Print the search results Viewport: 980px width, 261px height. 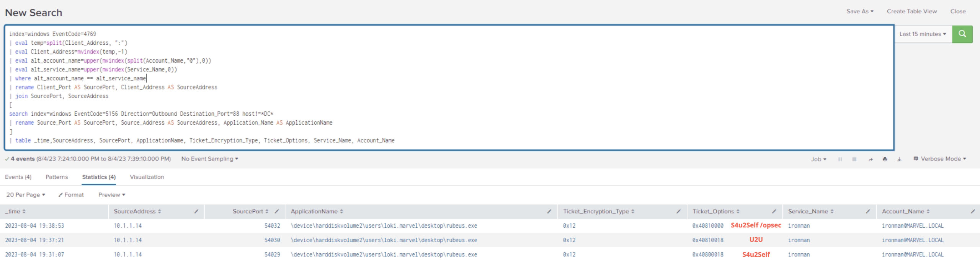point(885,159)
